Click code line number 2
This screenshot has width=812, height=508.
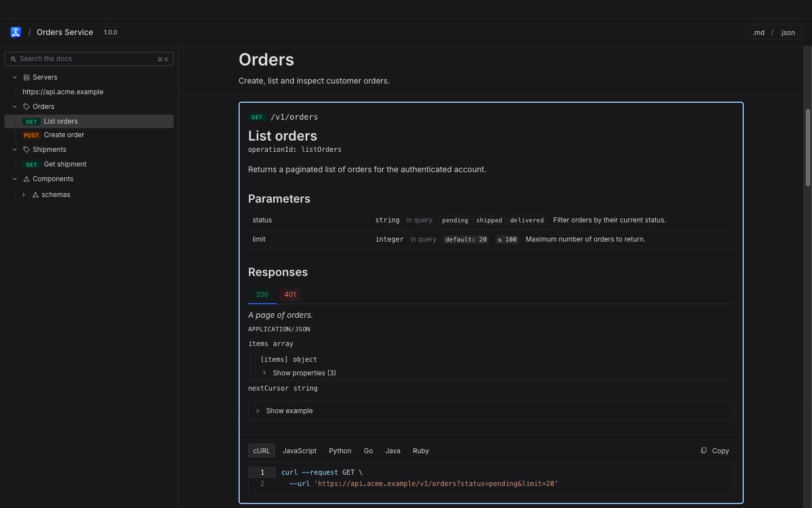click(x=262, y=484)
